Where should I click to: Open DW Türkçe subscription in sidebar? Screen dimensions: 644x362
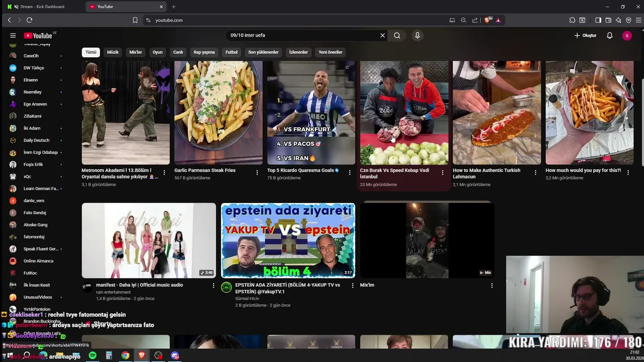[34, 68]
